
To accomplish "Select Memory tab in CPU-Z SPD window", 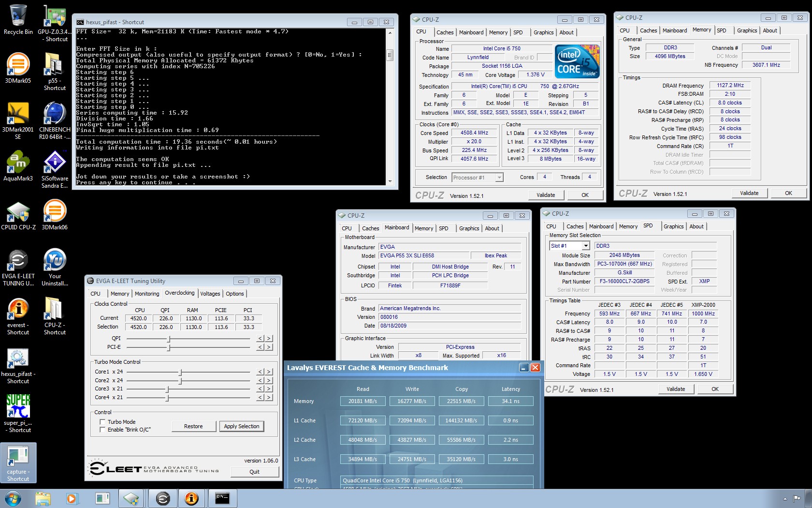I will click(x=628, y=226).
